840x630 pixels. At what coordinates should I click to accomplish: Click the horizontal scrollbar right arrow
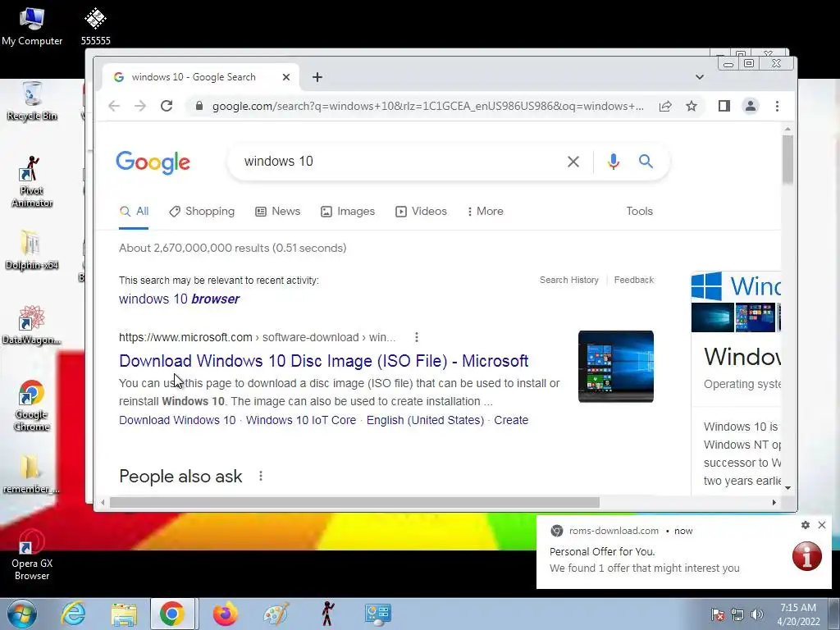click(x=774, y=503)
